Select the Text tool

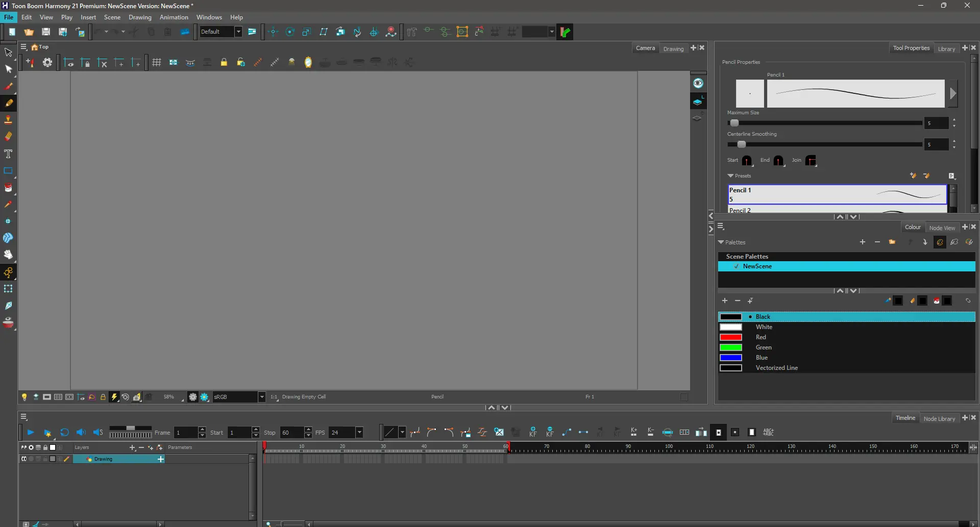(x=8, y=154)
